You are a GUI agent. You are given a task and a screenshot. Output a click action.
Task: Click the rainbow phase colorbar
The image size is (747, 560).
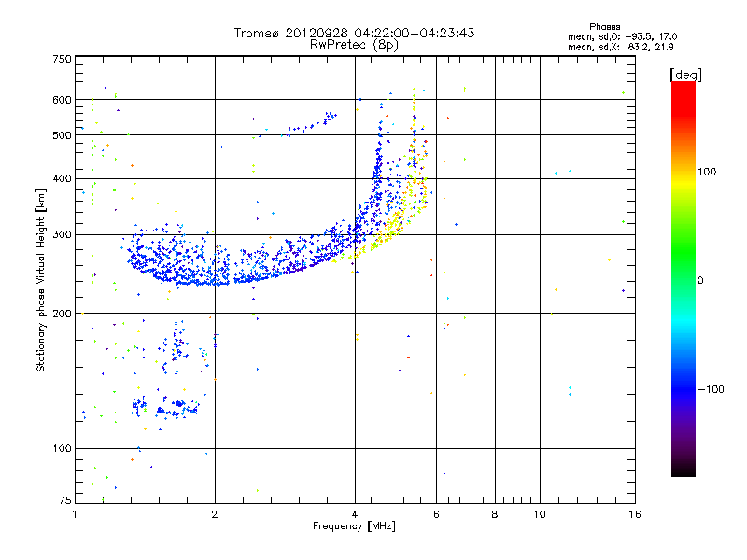point(684,278)
